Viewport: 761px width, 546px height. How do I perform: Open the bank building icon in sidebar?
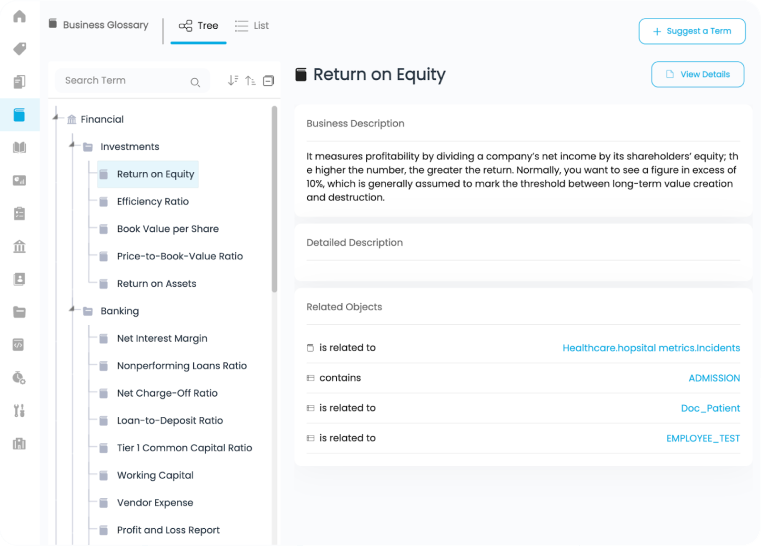tap(19, 246)
